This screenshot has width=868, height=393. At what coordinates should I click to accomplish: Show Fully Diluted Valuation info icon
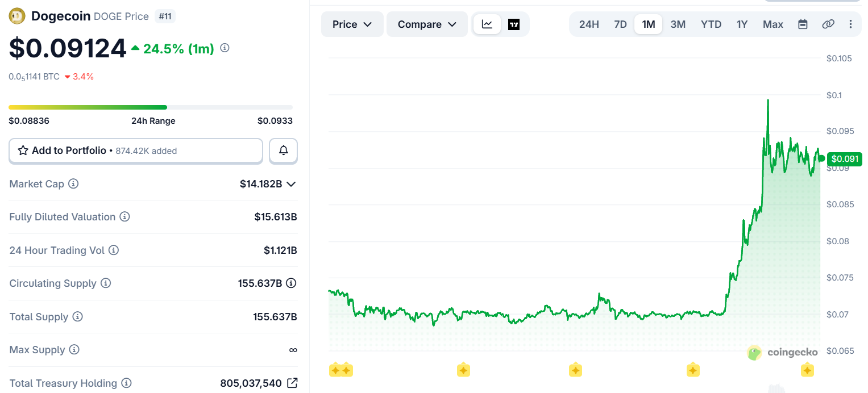pos(124,217)
